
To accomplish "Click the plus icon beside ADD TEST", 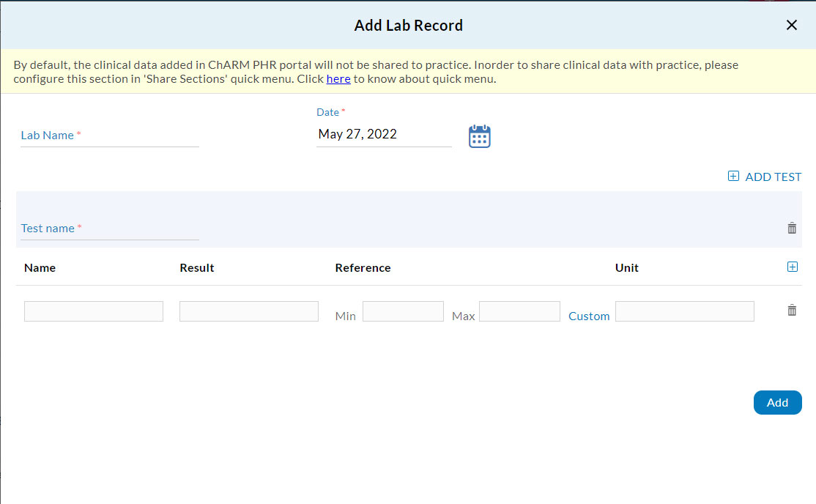I will point(733,176).
